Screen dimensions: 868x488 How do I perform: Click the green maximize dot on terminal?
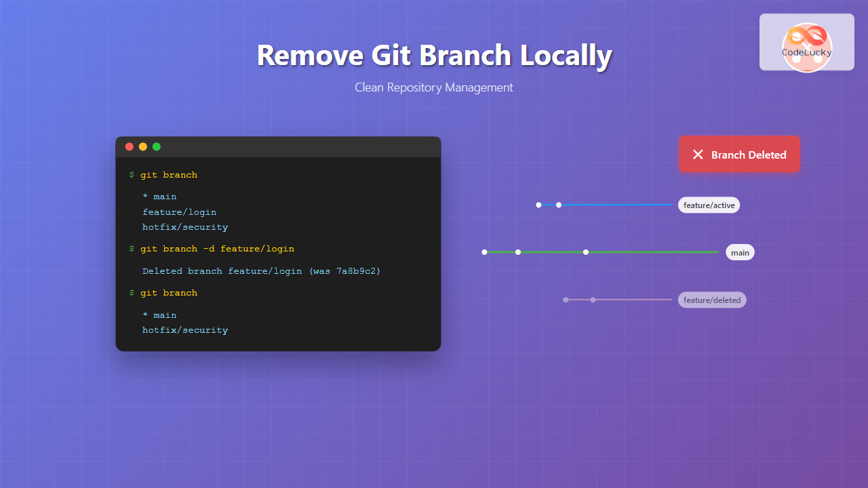click(157, 146)
